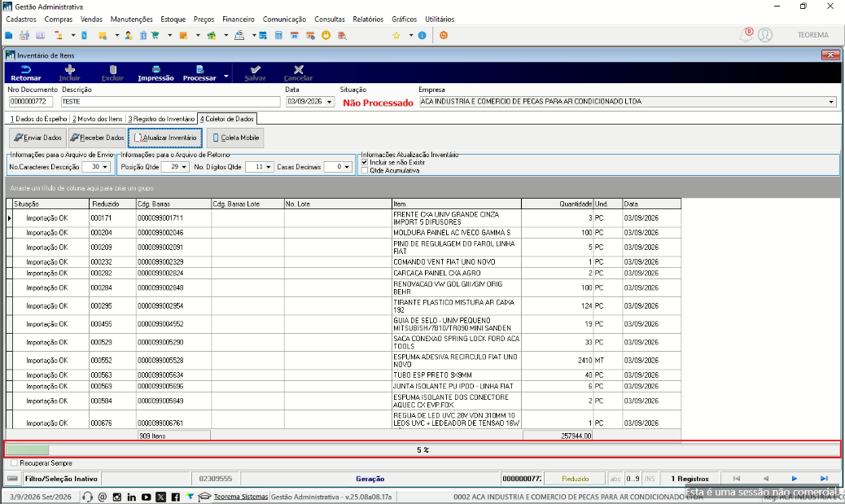Open the Financeiro menu
The height and width of the screenshot is (504, 845).
[239, 20]
